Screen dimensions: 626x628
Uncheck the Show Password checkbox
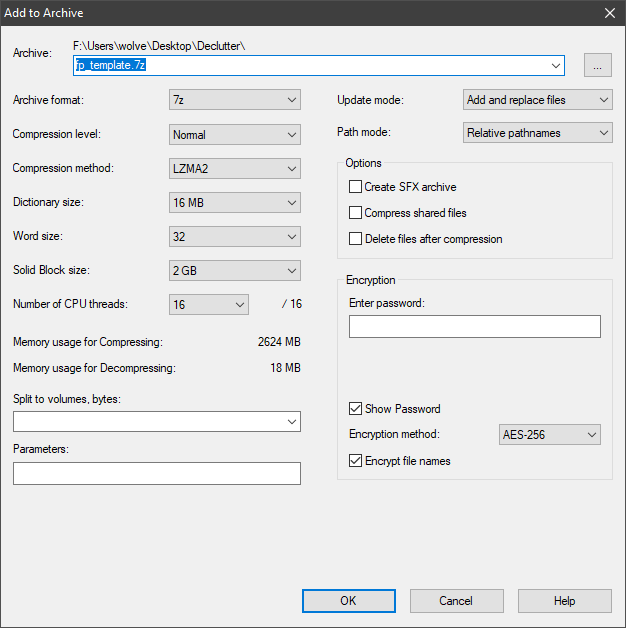click(355, 409)
